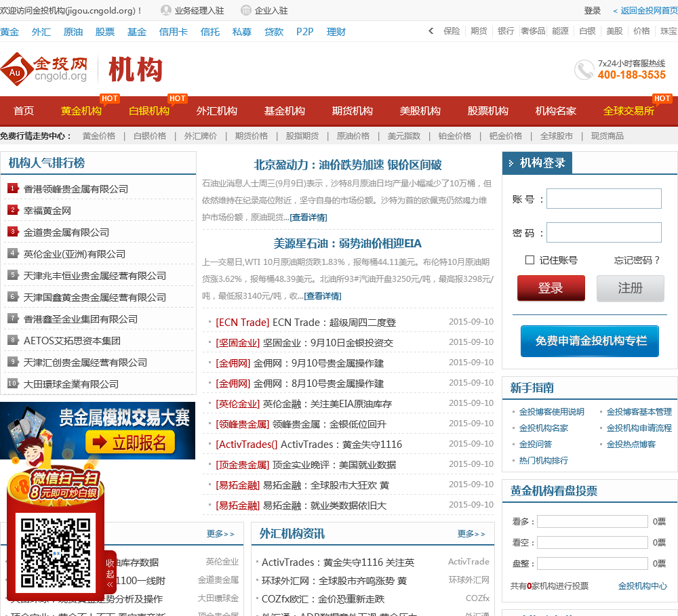Screen dimensions: 678x616
Task: Open the 贵金属模拟交易大赛 banner
Action: click(98, 430)
